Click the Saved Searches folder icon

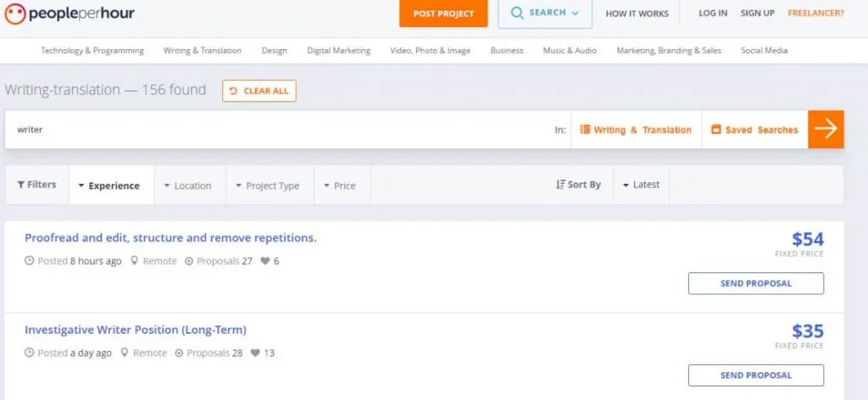point(715,130)
